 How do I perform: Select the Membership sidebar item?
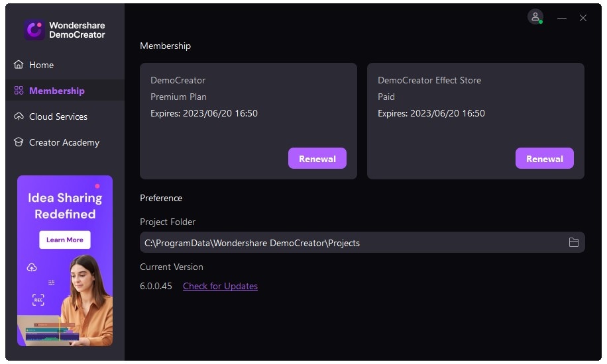(x=56, y=91)
